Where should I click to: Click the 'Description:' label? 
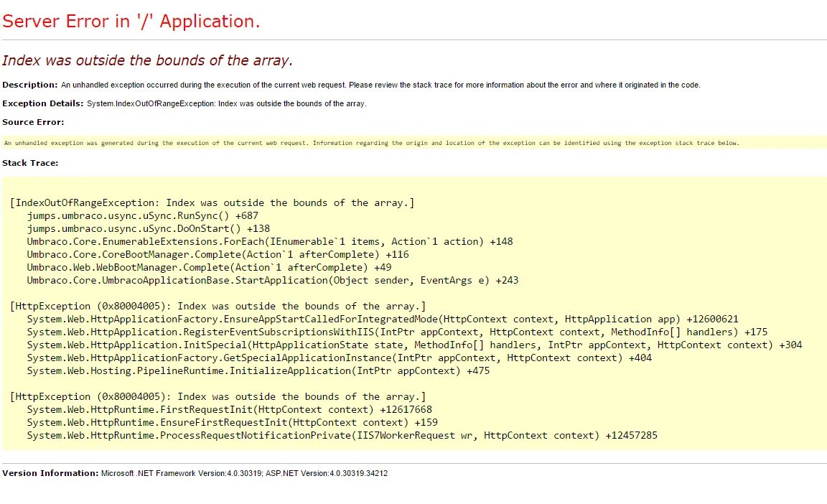coord(30,85)
